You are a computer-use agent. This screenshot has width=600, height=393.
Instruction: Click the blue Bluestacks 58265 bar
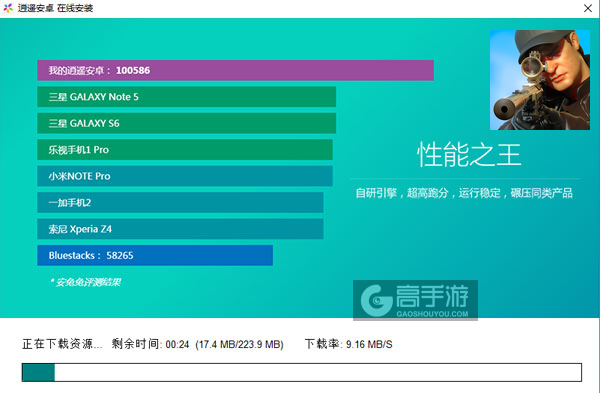point(155,255)
